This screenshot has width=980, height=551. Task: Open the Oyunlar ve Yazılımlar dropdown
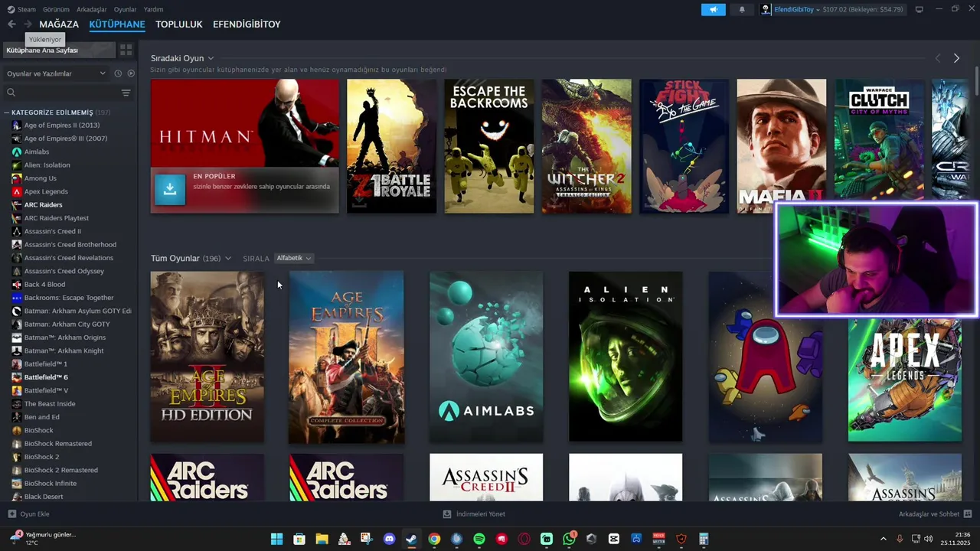click(x=56, y=73)
